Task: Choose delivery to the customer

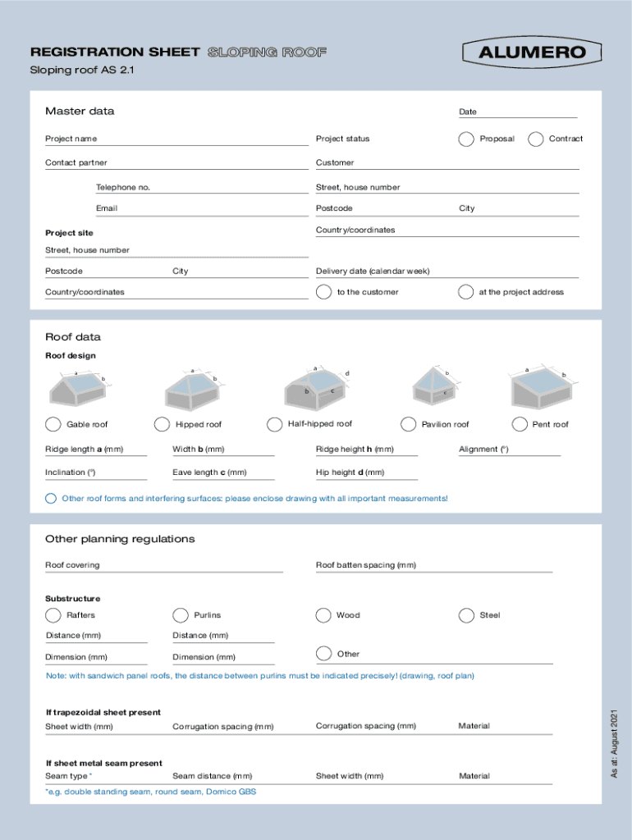Action: coord(324,292)
